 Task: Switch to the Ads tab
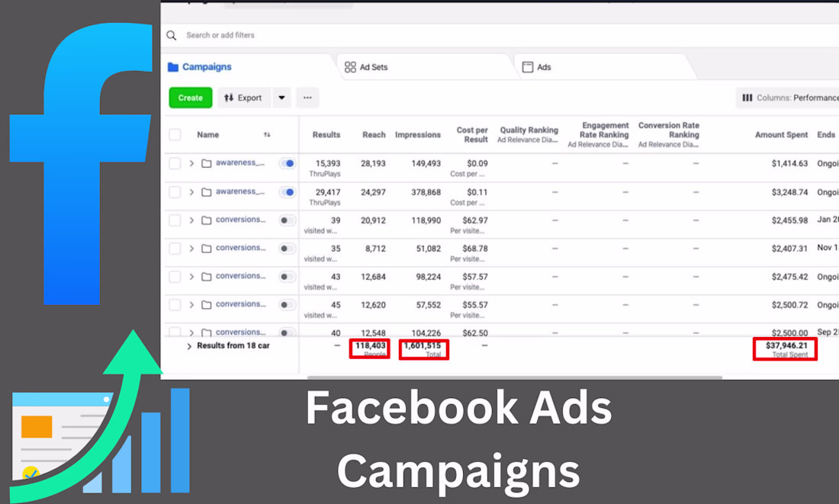544,67
